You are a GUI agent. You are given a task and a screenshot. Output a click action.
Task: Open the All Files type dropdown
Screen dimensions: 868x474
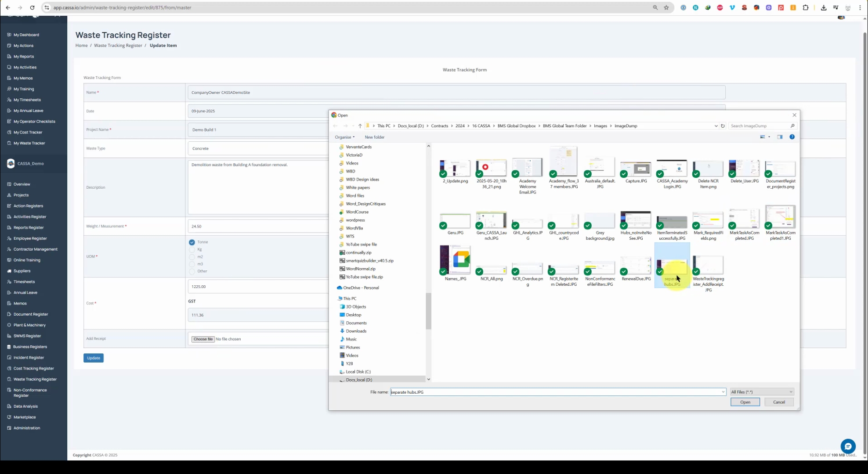762,392
